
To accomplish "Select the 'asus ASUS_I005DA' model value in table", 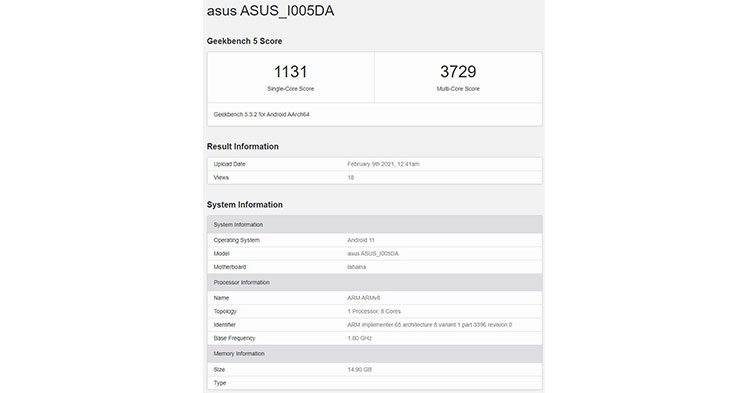I will (x=373, y=253).
